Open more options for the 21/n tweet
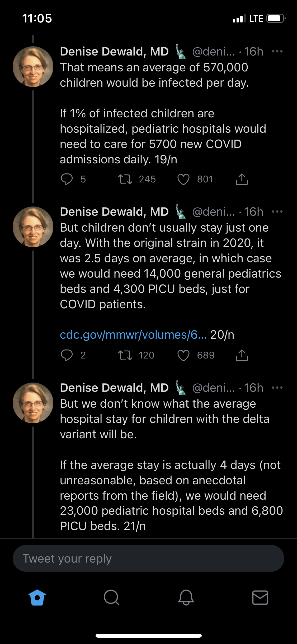Screen dimensions: 297x644 click(x=277, y=388)
